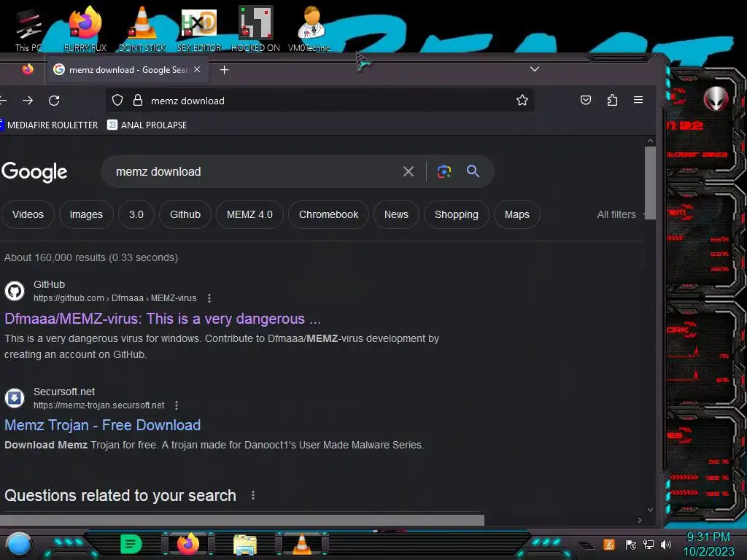The height and width of the screenshot is (560, 747).
Task: Switch to Maps results
Action: [517, 215]
